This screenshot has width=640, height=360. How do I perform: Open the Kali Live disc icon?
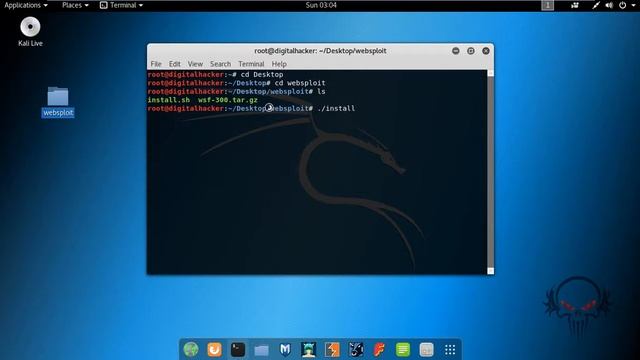[30, 31]
